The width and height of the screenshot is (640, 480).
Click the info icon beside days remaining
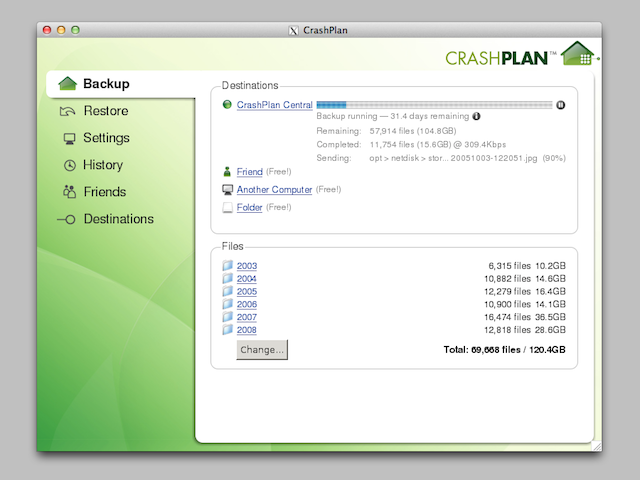tap(476, 116)
